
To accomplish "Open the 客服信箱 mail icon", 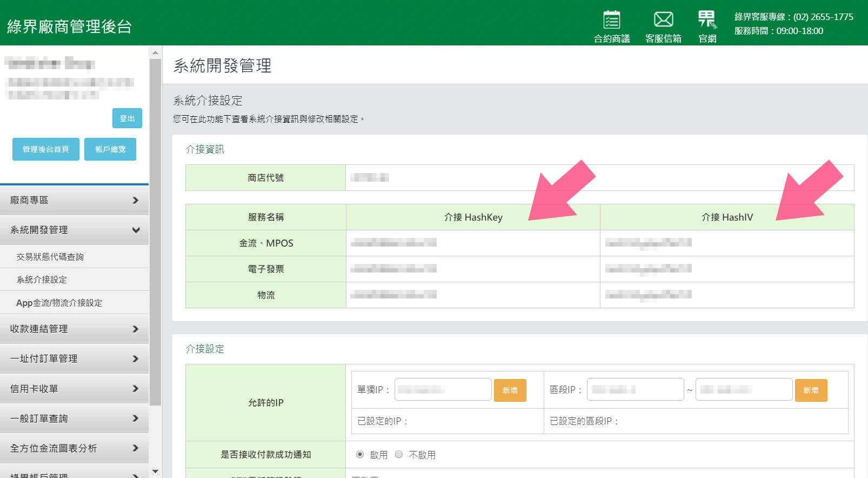I will point(663,26).
